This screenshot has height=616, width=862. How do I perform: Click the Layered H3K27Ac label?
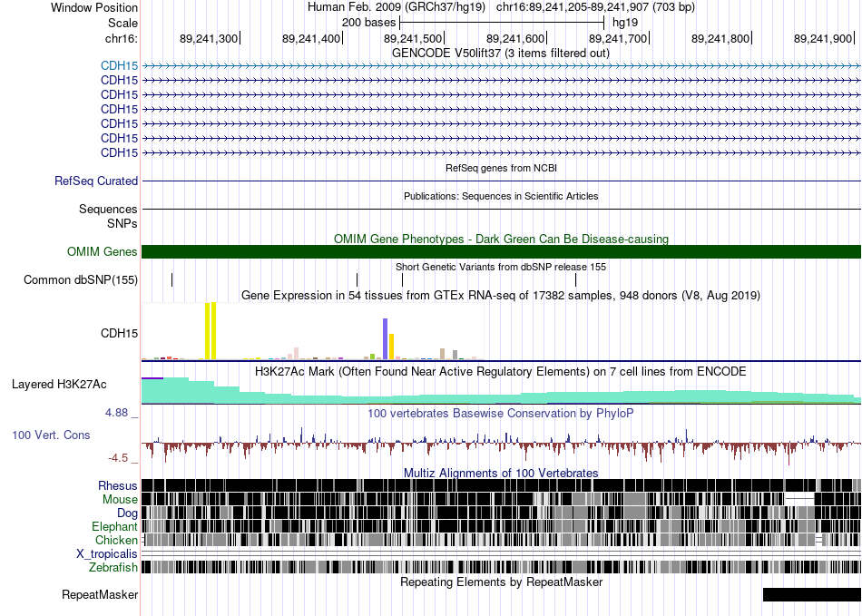pyautogui.click(x=59, y=384)
